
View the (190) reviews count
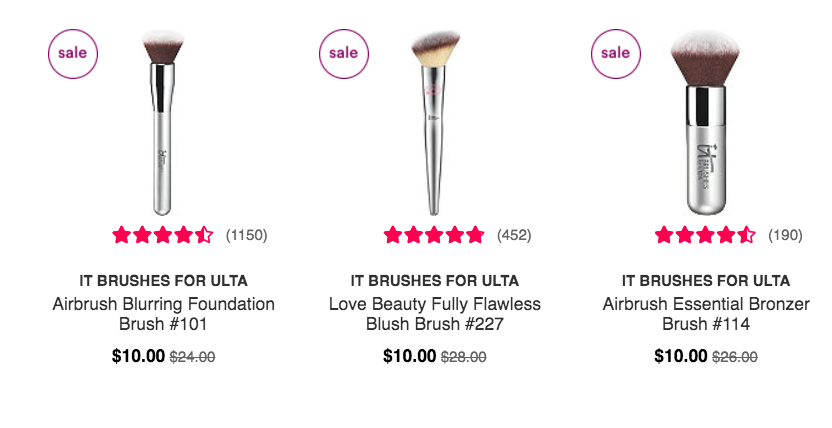pyautogui.click(x=785, y=235)
